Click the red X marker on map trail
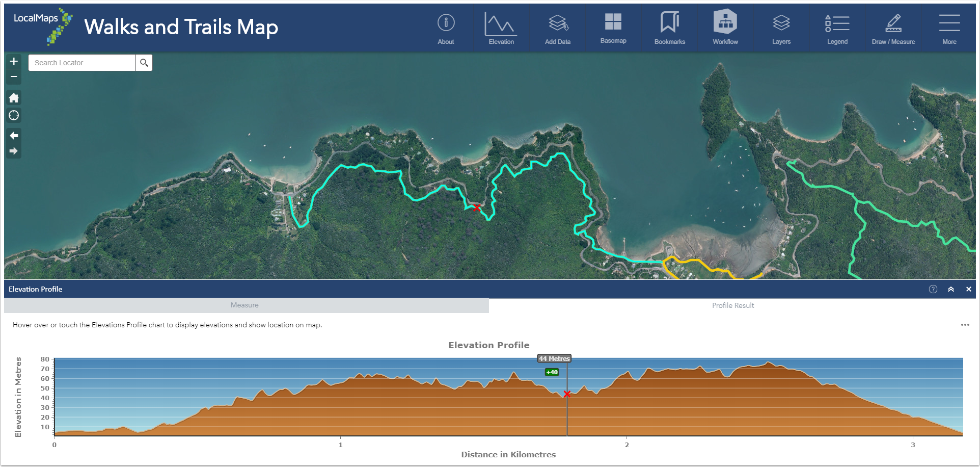The image size is (980, 467). click(477, 207)
